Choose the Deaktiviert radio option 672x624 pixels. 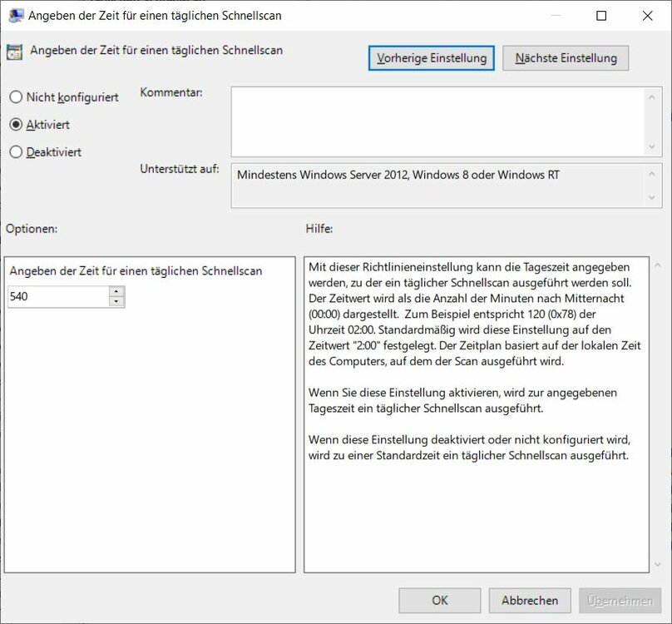[x=16, y=152]
